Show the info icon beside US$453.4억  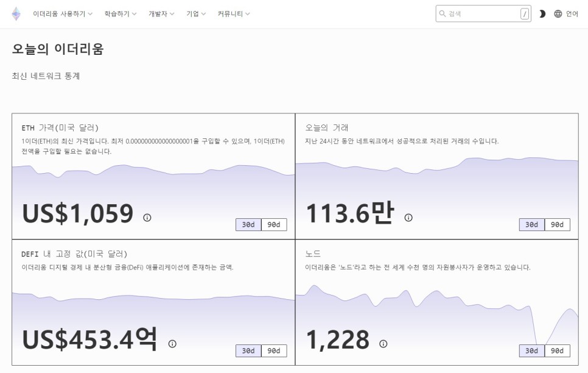coord(172,344)
